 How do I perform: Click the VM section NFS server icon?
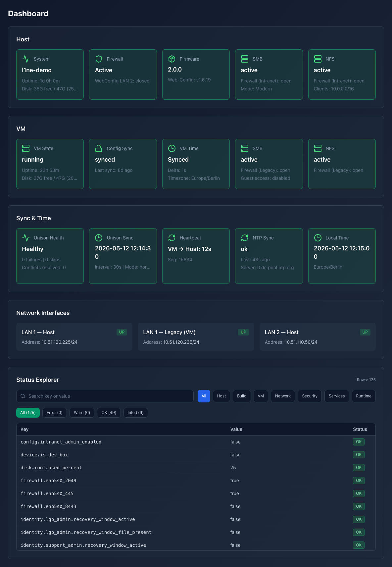click(318, 148)
